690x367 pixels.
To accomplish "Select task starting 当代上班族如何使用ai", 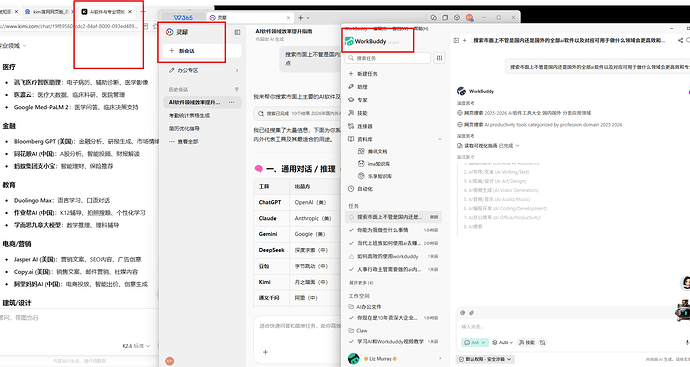I will tap(393, 243).
